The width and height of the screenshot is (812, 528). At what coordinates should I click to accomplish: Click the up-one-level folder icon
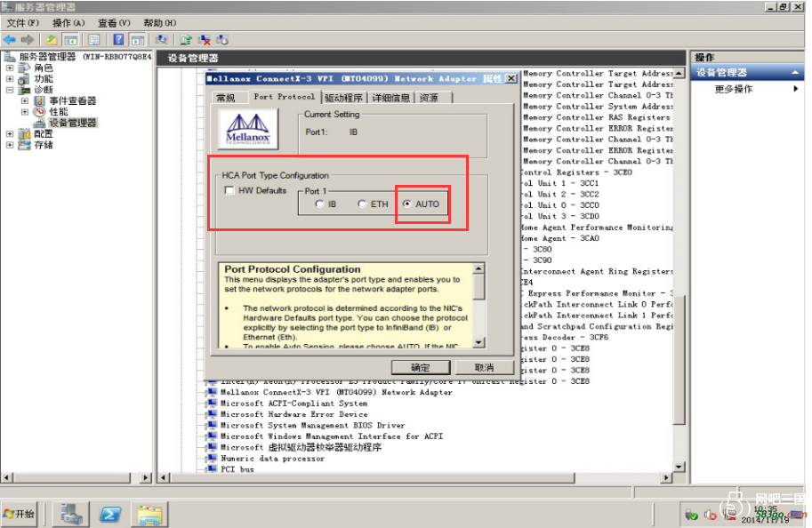click(x=52, y=40)
